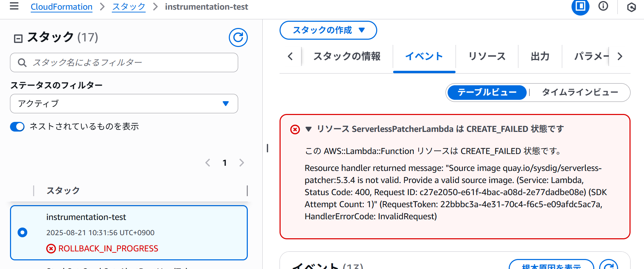The image size is (644, 269).
Task: Switch to リソース tab
Action: (487, 56)
